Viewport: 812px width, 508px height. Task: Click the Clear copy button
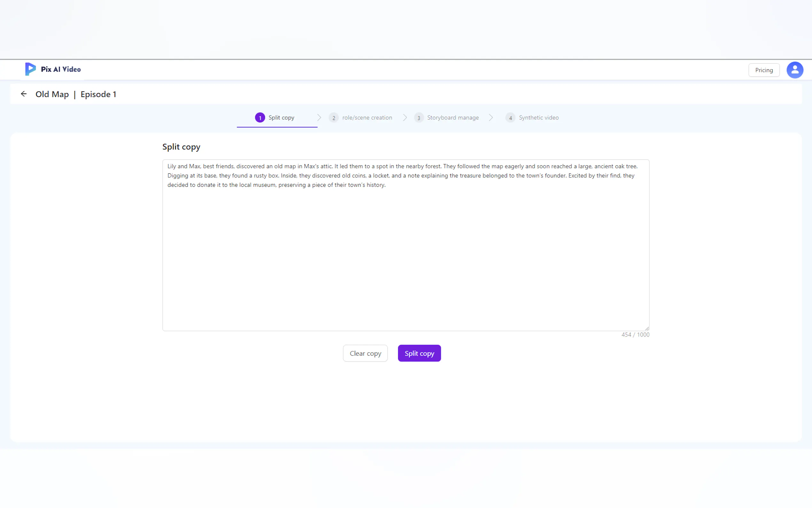click(x=365, y=353)
